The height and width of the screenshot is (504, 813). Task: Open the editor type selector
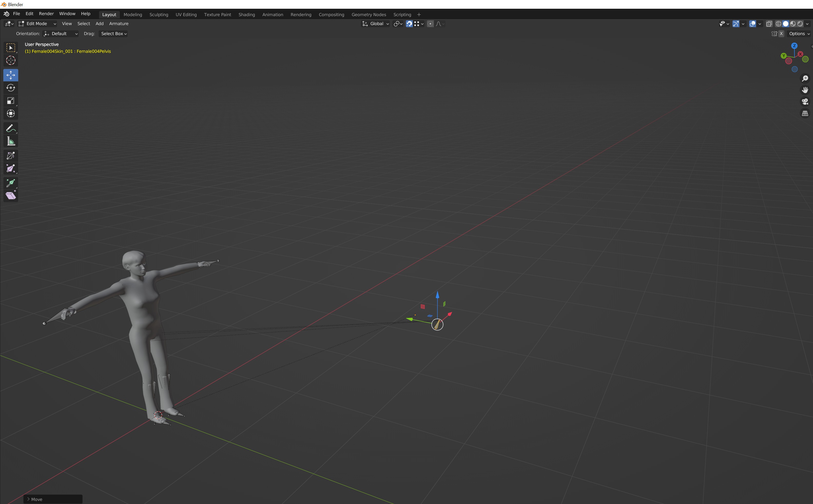click(9, 24)
